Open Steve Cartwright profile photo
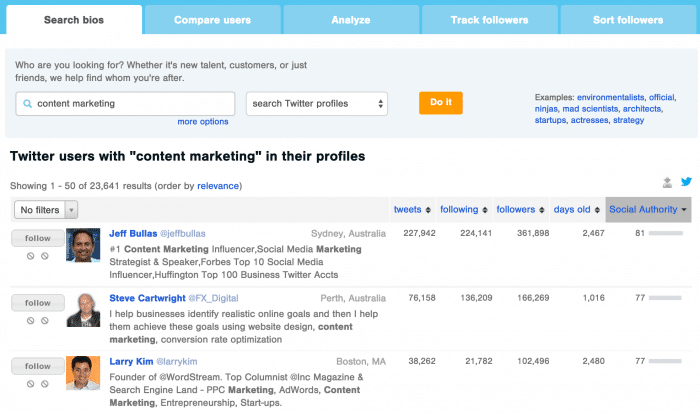The height and width of the screenshot is (413, 700). coord(83,310)
